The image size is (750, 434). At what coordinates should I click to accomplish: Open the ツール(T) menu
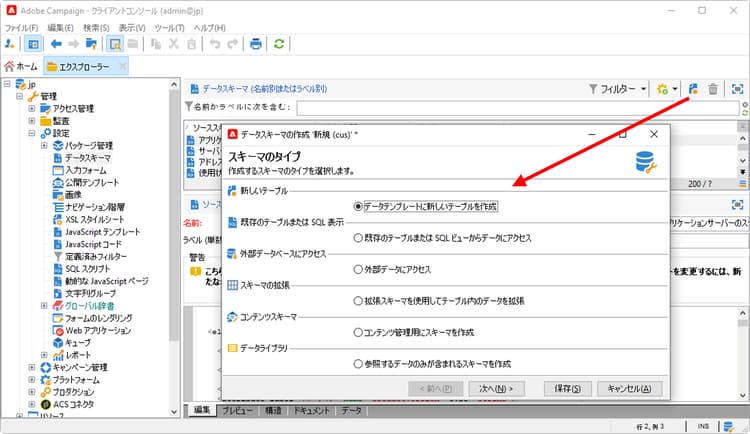169,28
